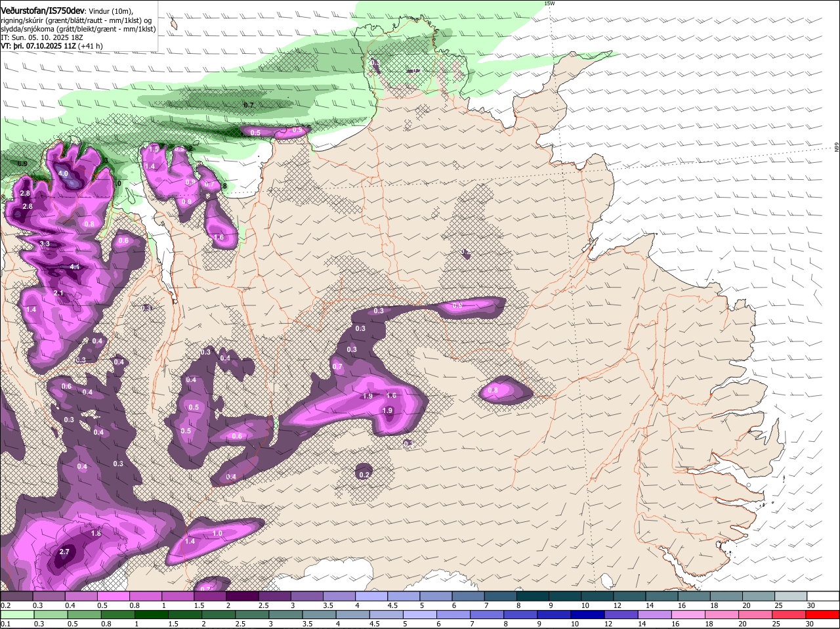The image size is (840, 629).
Task: Click the dark mauve snow legend swatch labeled 0.2
Action: click(16, 596)
